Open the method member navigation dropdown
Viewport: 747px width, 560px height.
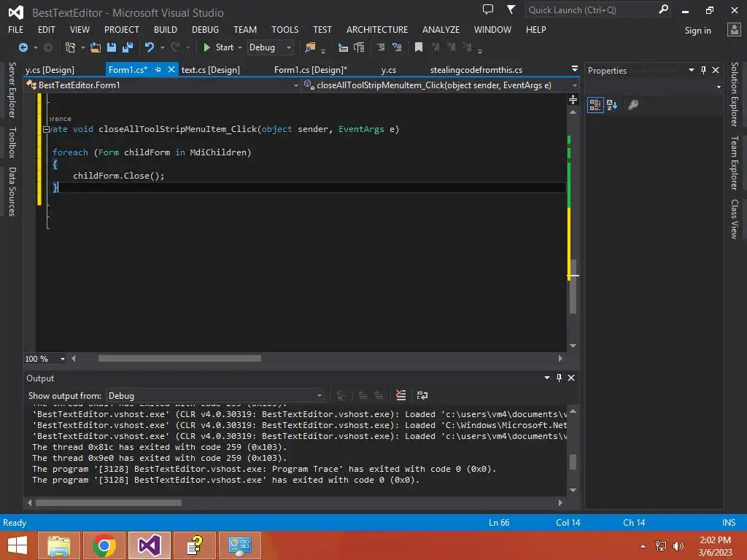[x=575, y=85]
